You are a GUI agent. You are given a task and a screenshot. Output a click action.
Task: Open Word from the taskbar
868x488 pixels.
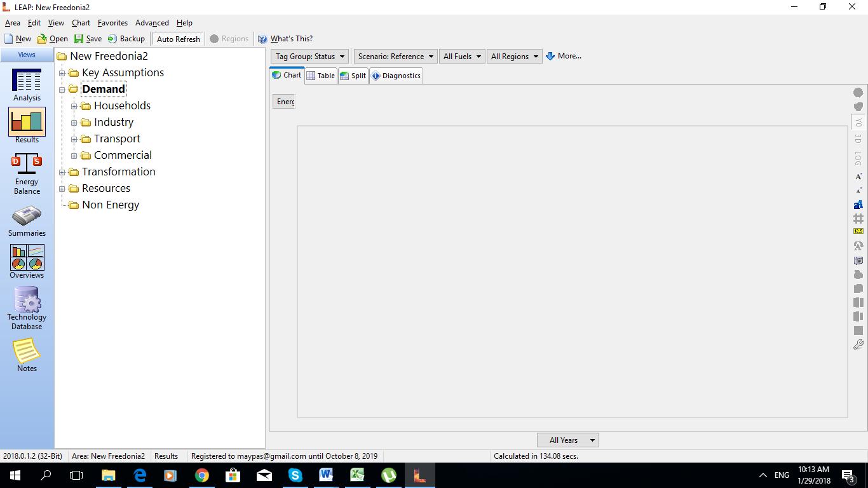tap(326, 475)
